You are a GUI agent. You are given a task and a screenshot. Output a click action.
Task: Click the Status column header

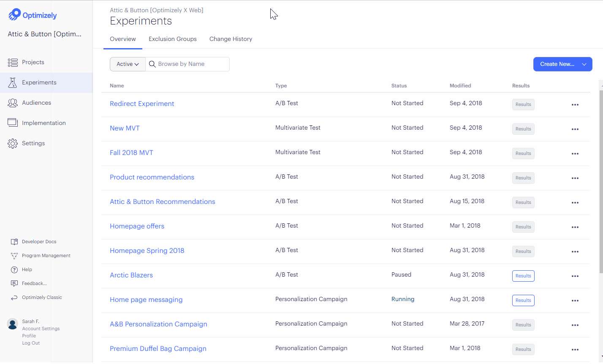coord(399,86)
